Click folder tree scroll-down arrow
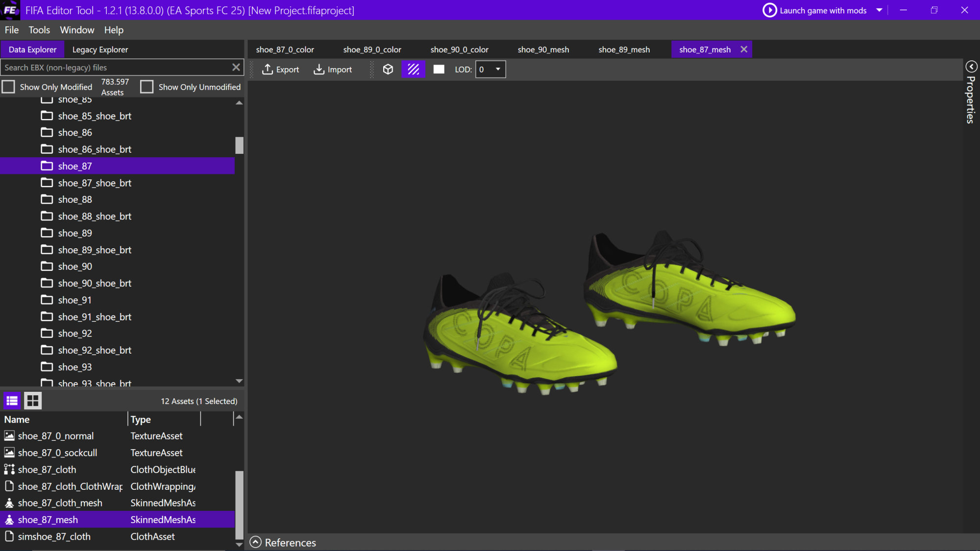 pos(239,381)
